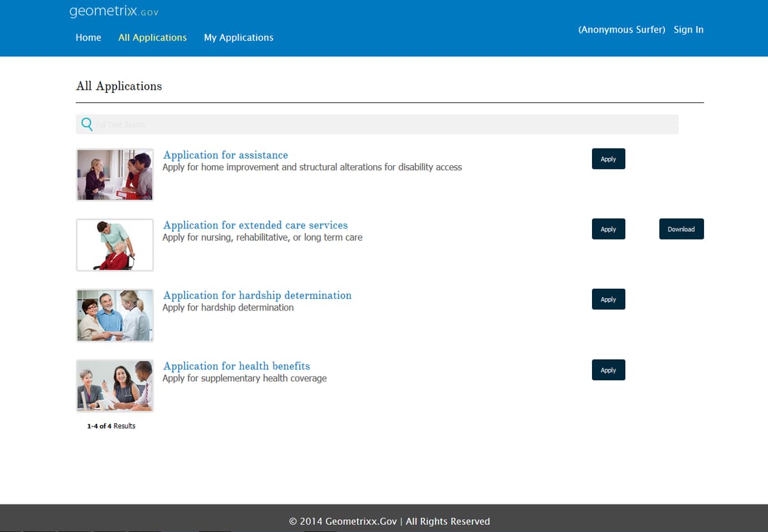This screenshot has width=768, height=532.
Task: Open Application for health benefits
Action: point(237,366)
